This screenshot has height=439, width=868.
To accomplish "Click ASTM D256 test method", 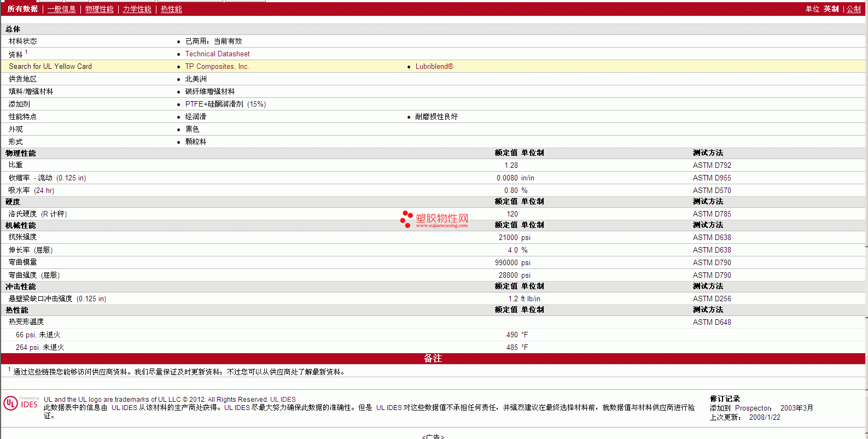I will 712,299.
